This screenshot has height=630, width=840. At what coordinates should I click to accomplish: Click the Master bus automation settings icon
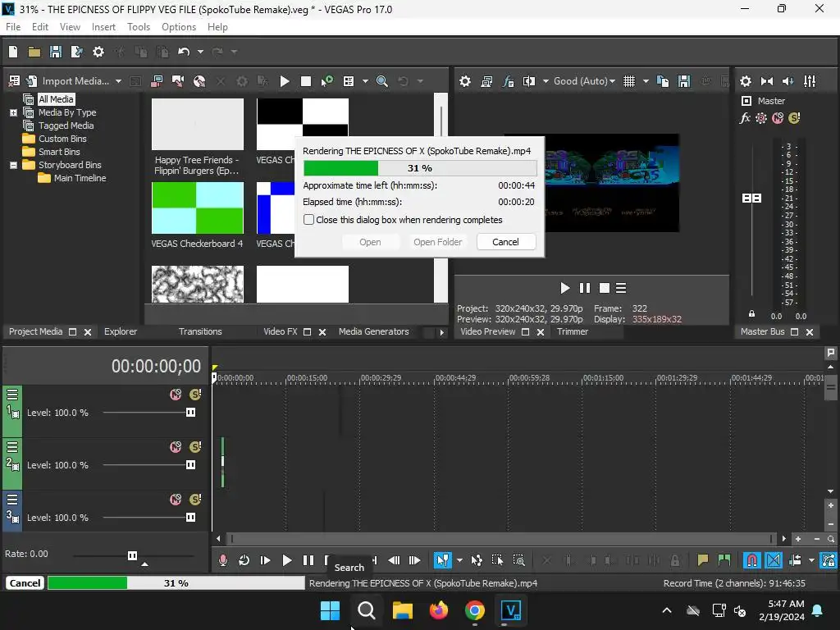coord(760,118)
